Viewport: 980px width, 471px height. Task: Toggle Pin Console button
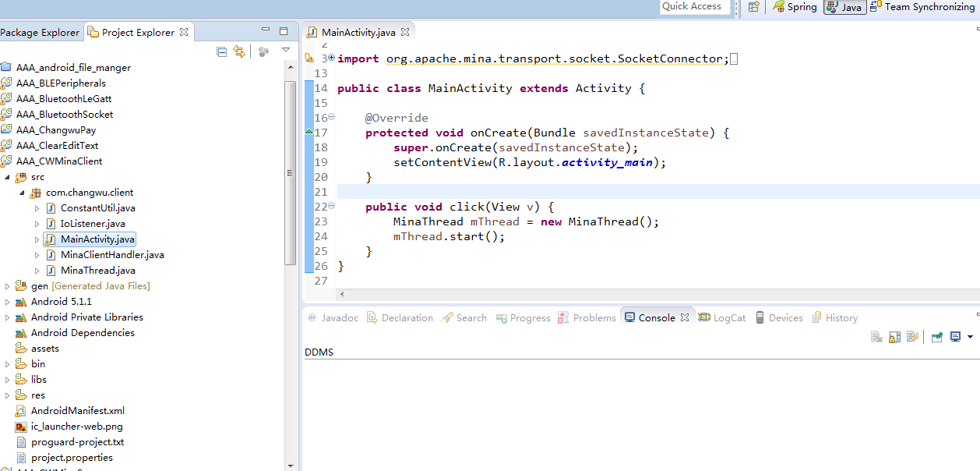pos(936,337)
